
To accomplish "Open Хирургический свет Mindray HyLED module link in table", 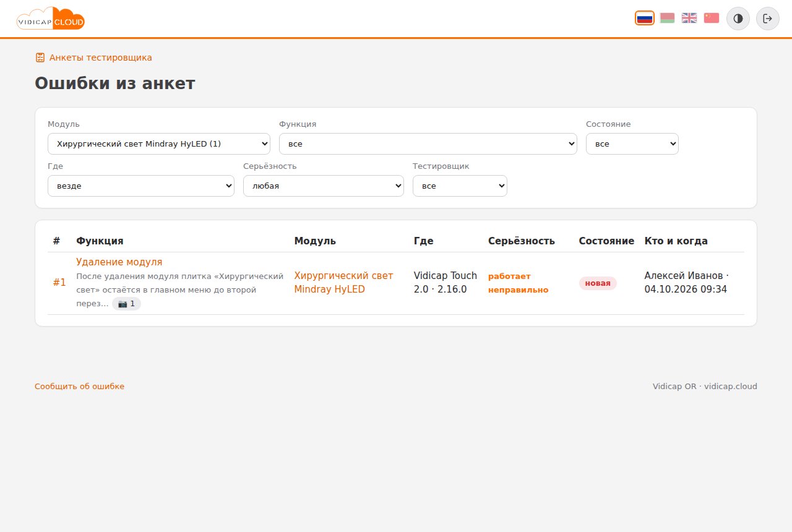I will point(343,283).
